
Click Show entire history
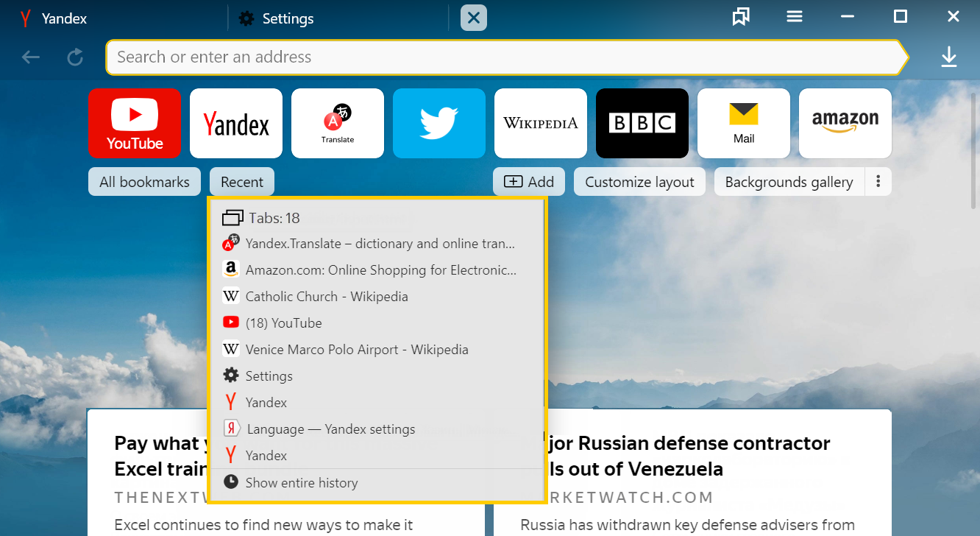point(376,483)
